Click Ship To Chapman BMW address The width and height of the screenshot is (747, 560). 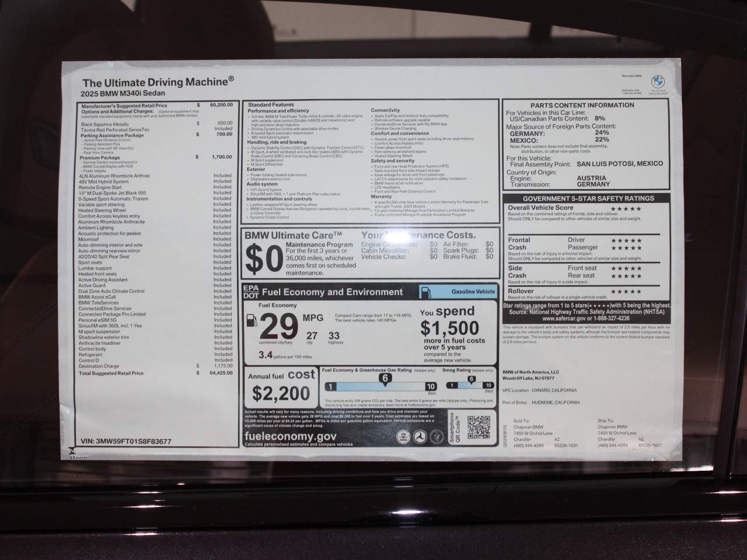tap(630, 433)
